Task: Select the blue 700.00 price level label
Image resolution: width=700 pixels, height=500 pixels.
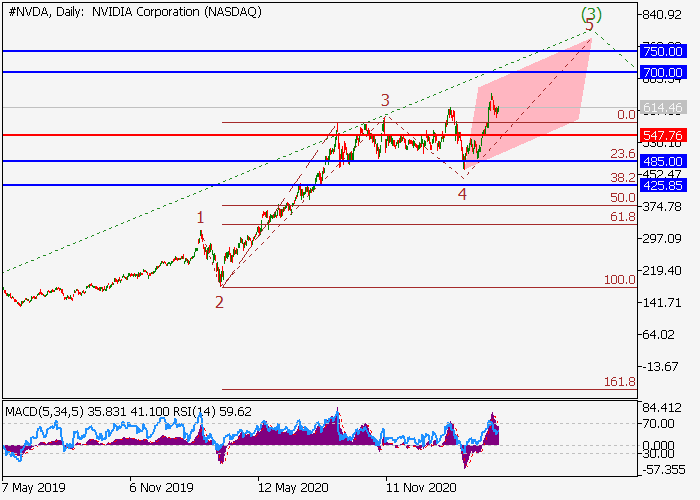Action: point(663,72)
